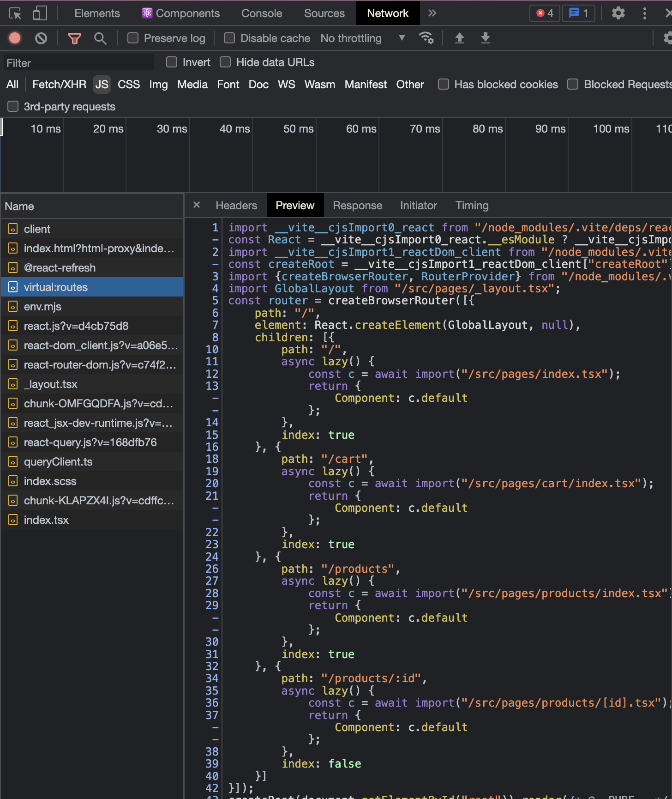Open DevTools three-dot menu
The width and height of the screenshot is (672, 799).
pyautogui.click(x=644, y=13)
